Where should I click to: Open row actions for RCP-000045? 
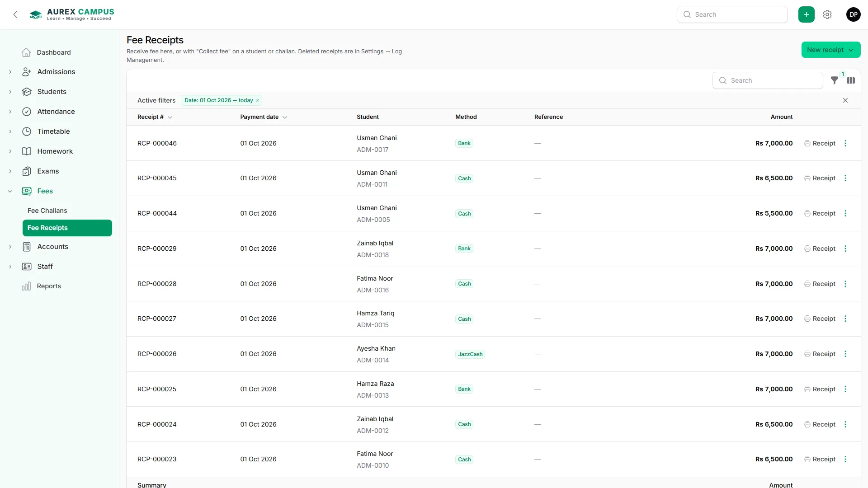coord(845,178)
